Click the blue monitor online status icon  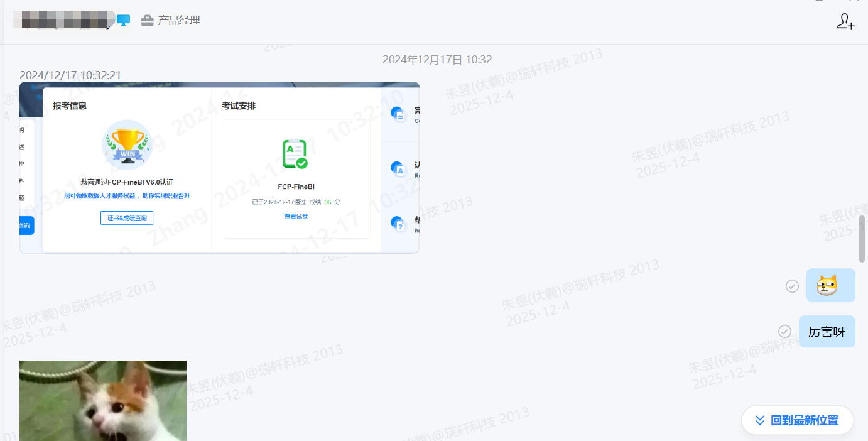(124, 21)
